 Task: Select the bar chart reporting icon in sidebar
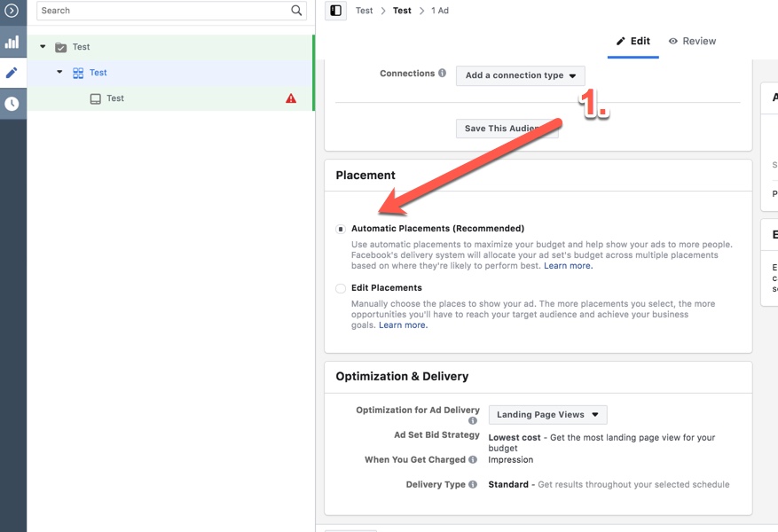12,42
